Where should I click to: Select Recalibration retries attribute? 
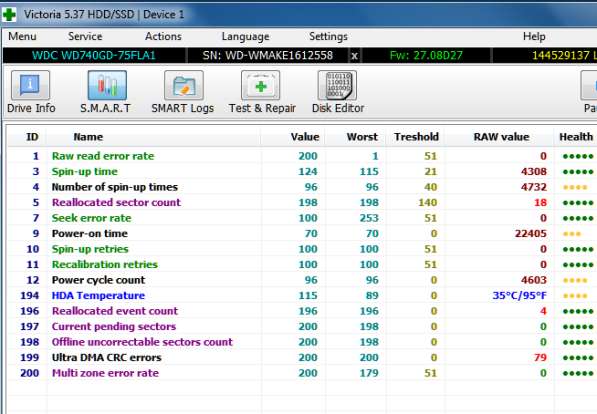(x=105, y=265)
